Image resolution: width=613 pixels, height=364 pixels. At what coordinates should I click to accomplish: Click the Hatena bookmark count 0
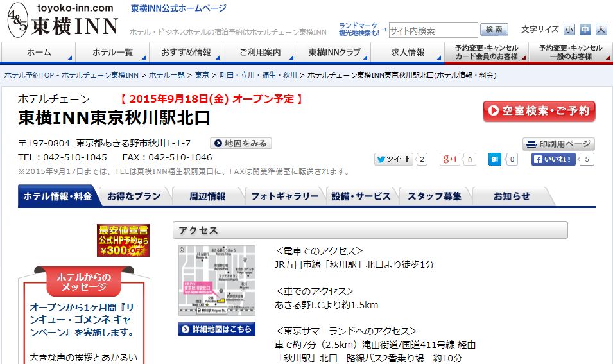point(512,159)
